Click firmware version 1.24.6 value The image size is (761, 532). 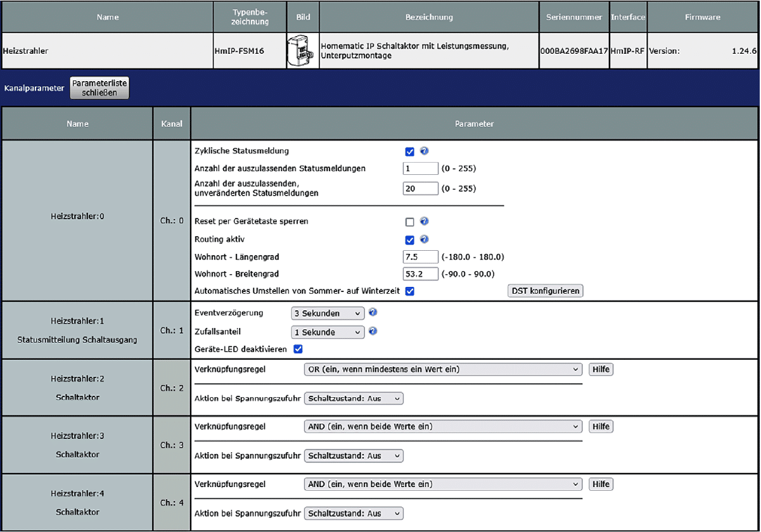coord(745,51)
